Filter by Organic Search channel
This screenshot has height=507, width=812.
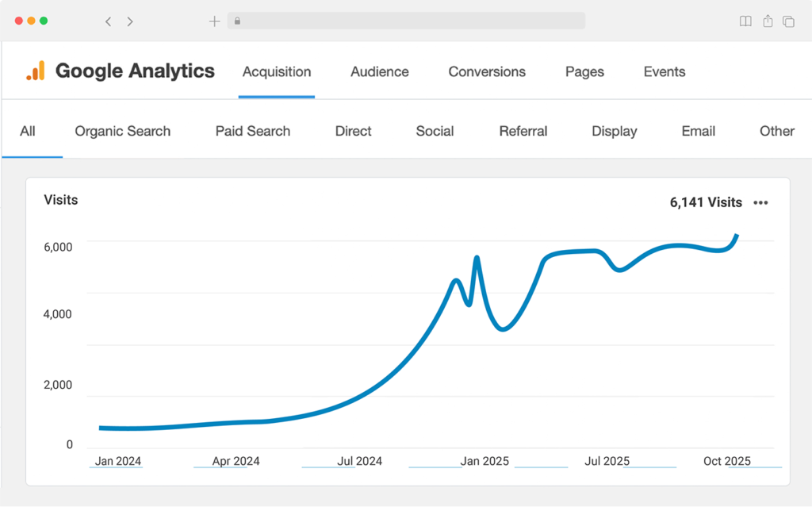coord(122,131)
